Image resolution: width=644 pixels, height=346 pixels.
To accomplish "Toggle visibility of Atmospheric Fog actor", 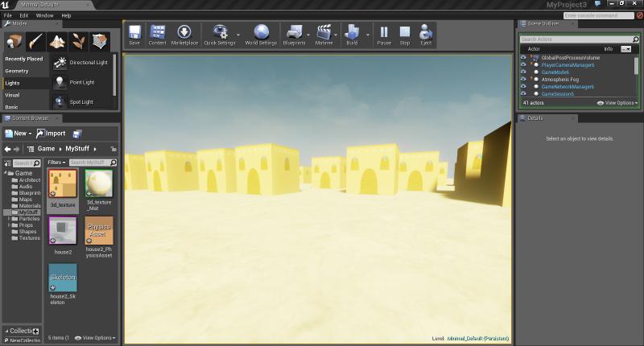I will (523, 79).
